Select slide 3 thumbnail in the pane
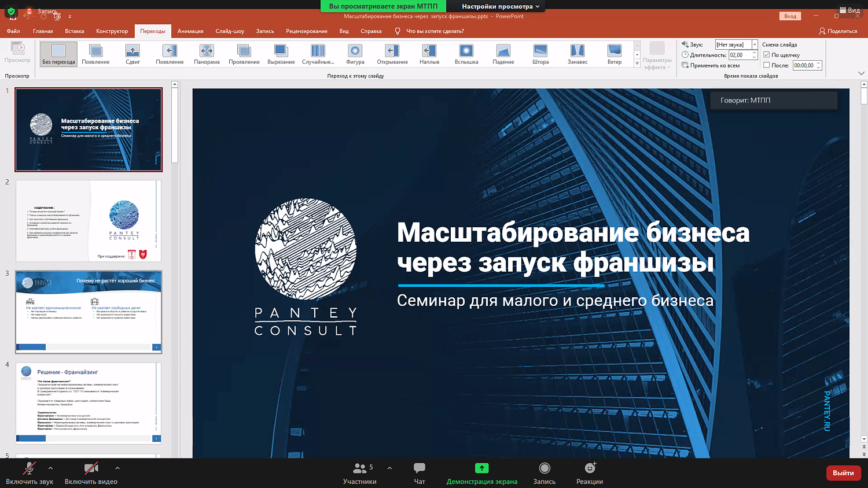Screen dimensions: 868x488 89,311
